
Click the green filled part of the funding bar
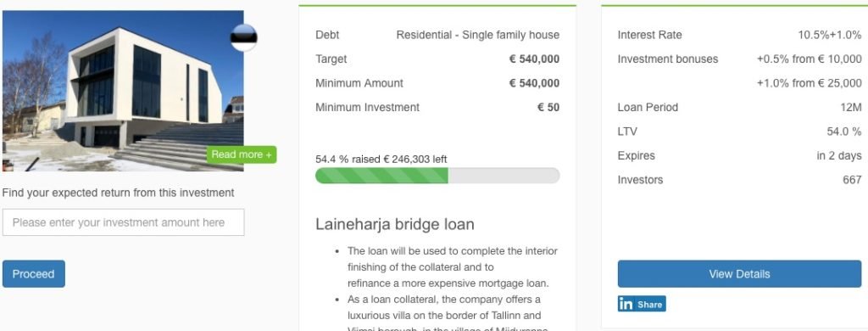point(381,175)
